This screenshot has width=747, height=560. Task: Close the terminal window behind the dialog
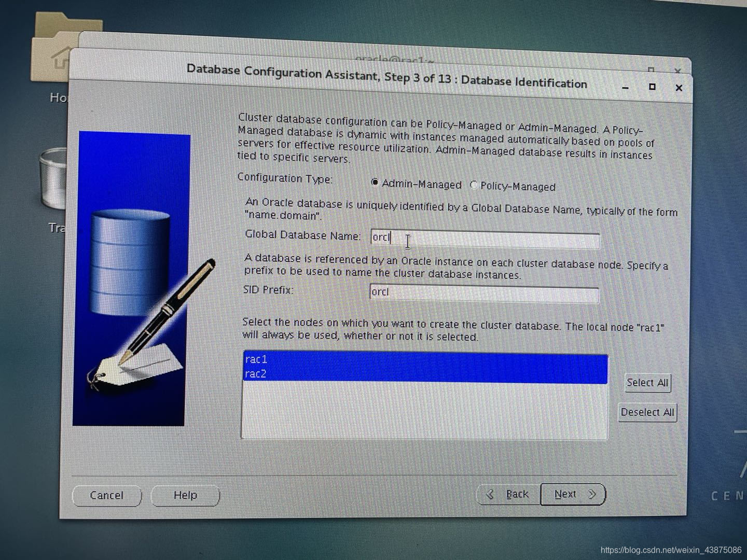pos(677,70)
